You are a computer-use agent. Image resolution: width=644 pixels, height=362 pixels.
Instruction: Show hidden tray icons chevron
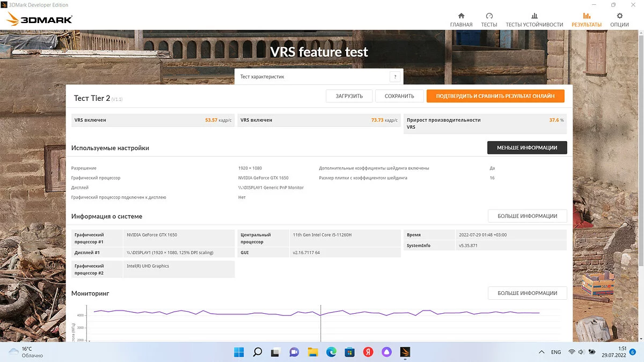[x=541, y=352]
